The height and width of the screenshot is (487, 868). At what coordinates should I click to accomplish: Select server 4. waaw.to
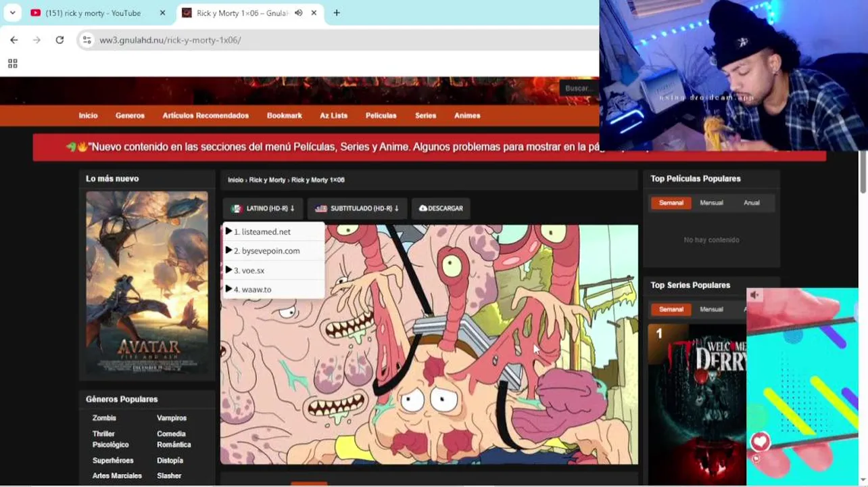[274, 289]
